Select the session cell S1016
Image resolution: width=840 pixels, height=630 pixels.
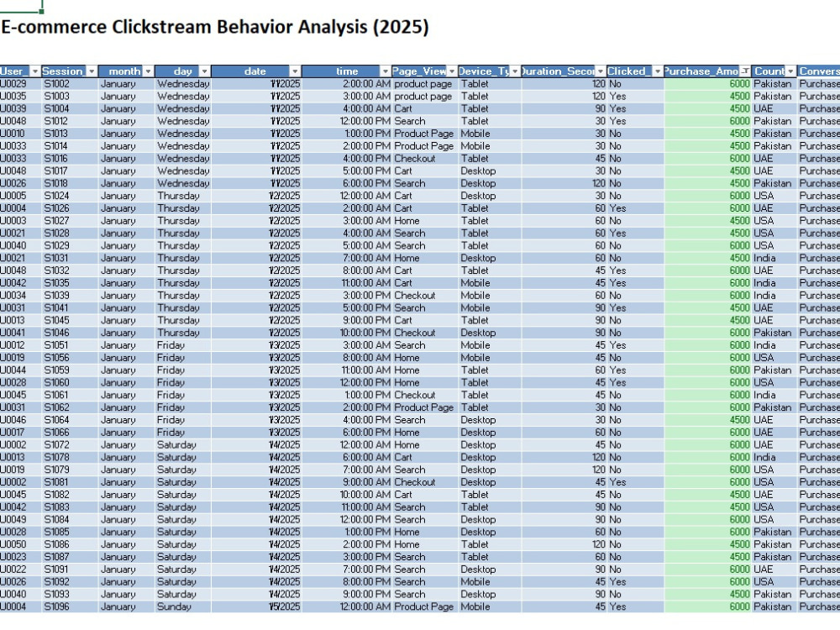(71, 159)
